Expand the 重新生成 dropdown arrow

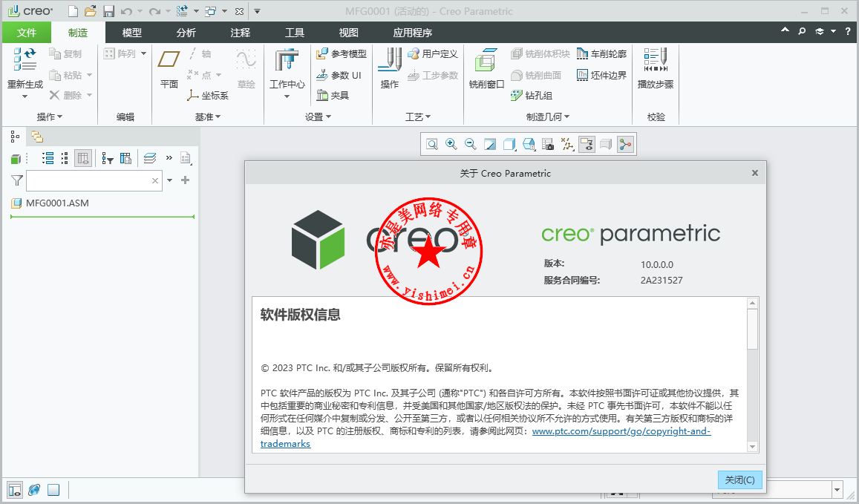click(x=25, y=96)
